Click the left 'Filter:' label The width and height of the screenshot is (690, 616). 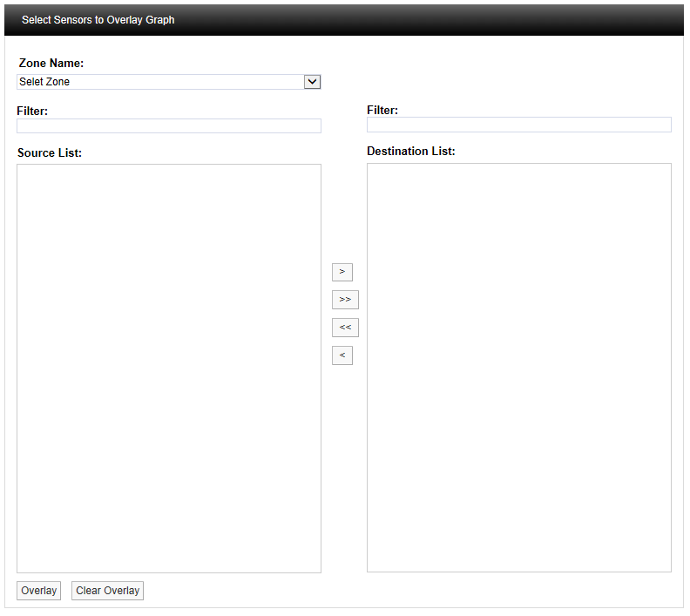(x=32, y=111)
